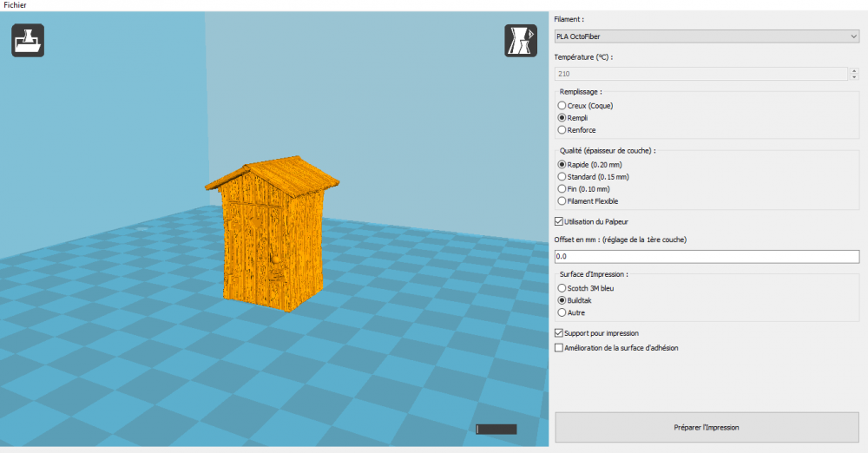Open the view mode icon
This screenshot has height=453, width=868.
point(520,41)
